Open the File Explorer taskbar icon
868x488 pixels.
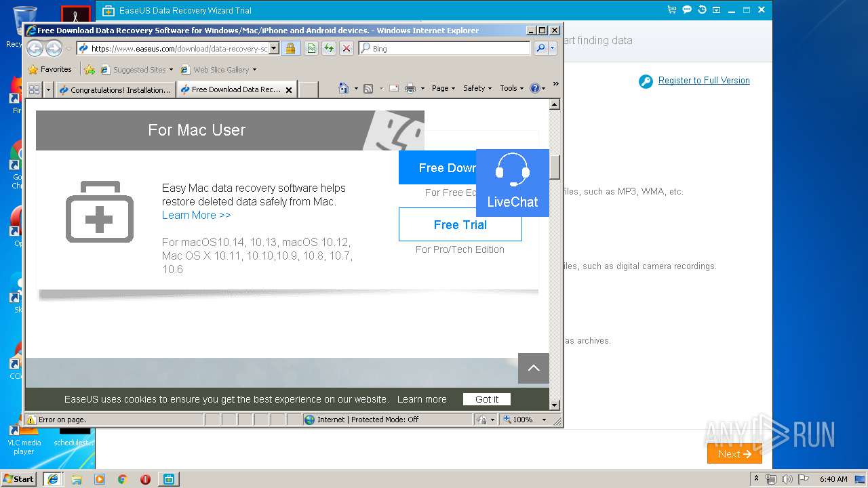pyautogui.click(x=77, y=479)
